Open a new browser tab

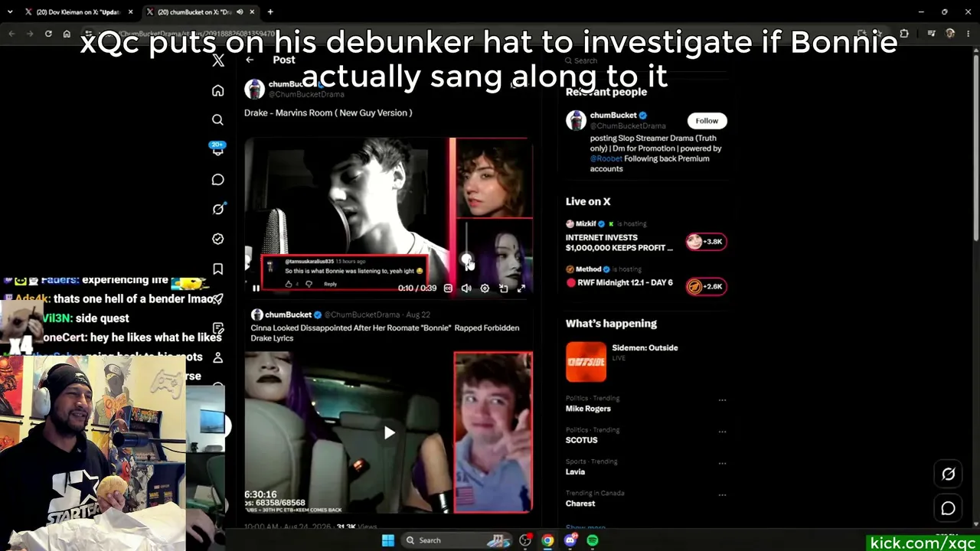270,12
